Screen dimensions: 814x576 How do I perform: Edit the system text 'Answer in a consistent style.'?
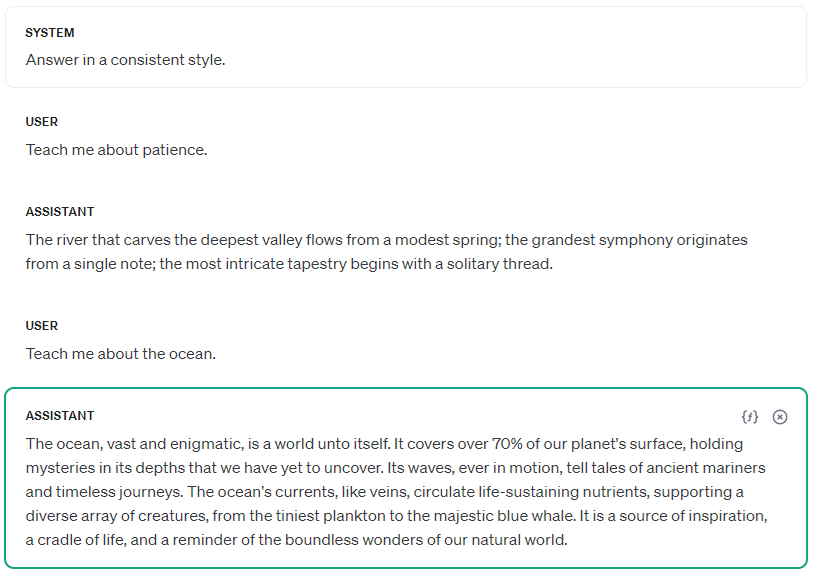[x=125, y=60]
